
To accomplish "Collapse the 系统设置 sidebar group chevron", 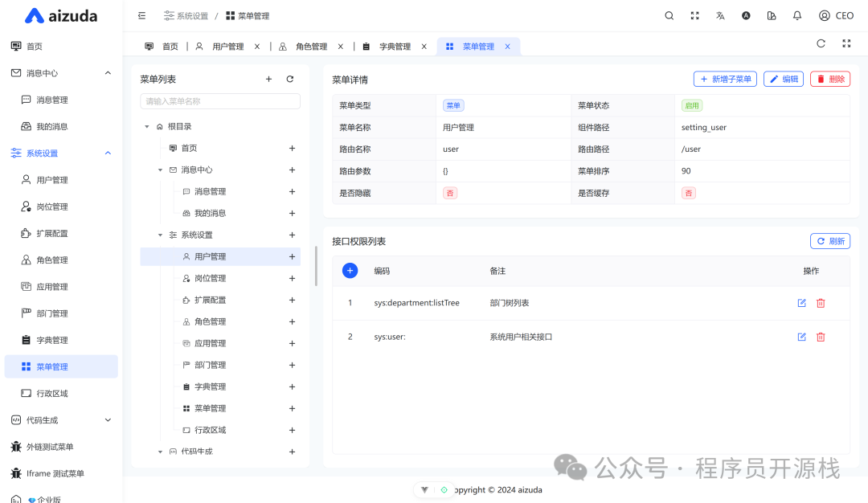I will click(108, 153).
